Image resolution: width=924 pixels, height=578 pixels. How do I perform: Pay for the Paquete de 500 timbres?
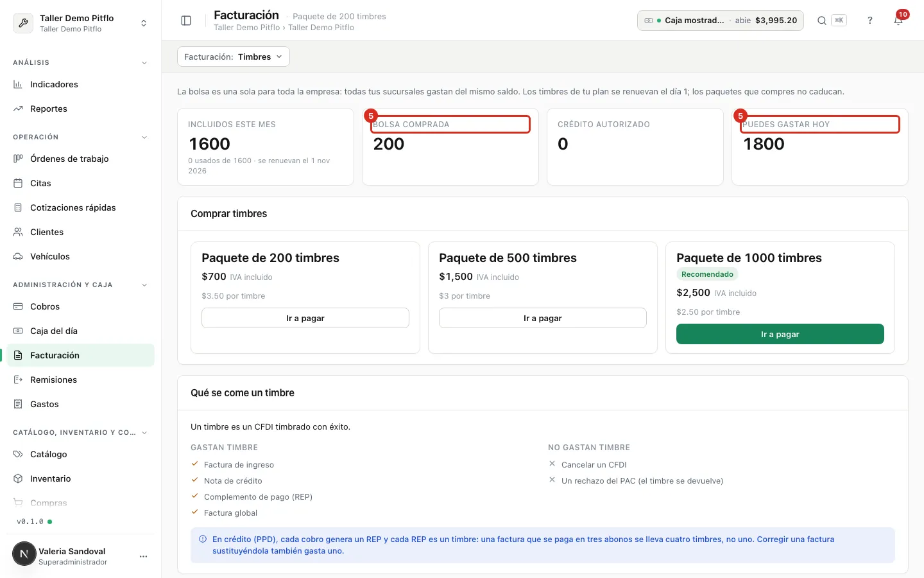pos(543,318)
